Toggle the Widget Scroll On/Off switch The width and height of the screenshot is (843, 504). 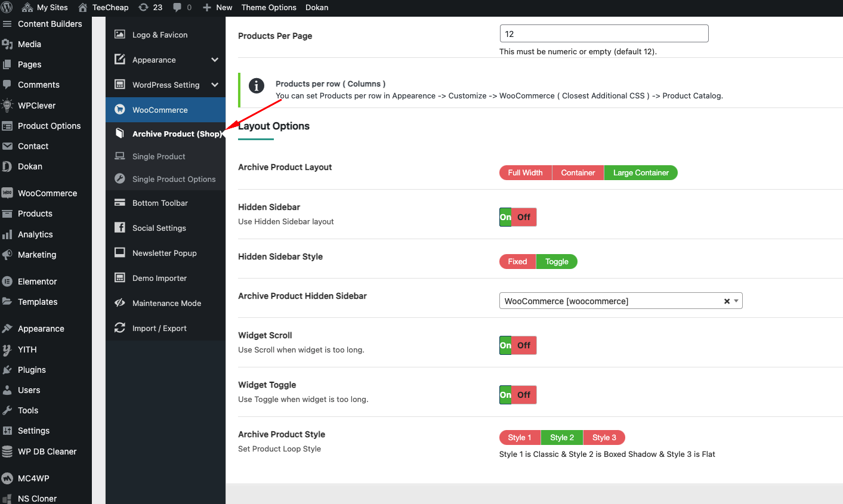(x=518, y=345)
